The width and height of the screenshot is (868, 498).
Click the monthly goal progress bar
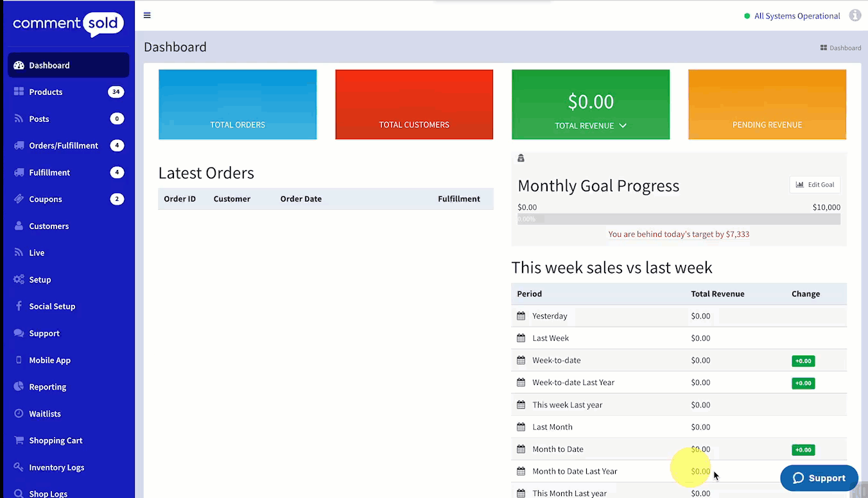click(x=679, y=219)
